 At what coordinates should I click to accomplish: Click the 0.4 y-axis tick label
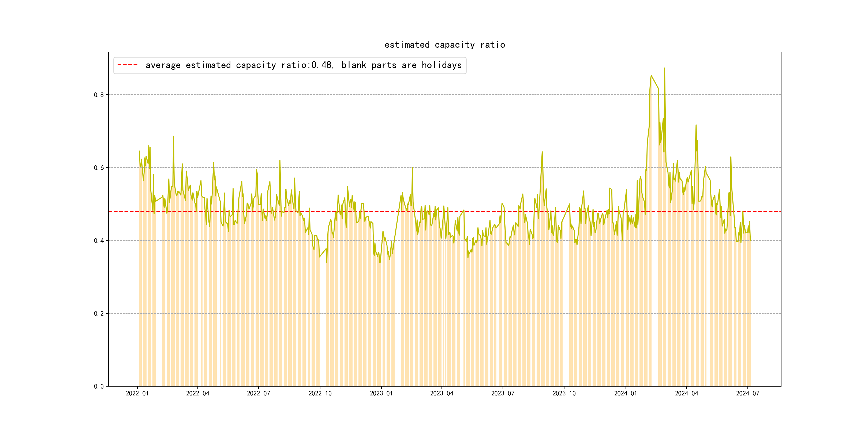(x=99, y=241)
